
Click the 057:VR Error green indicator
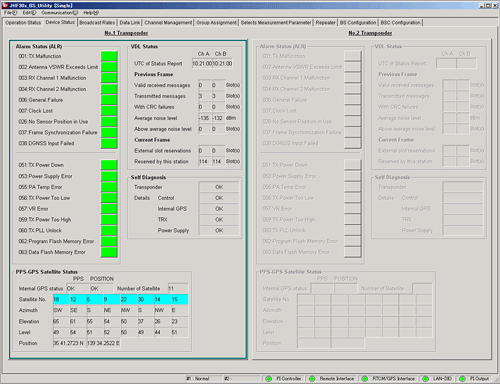pyautogui.click(x=109, y=209)
